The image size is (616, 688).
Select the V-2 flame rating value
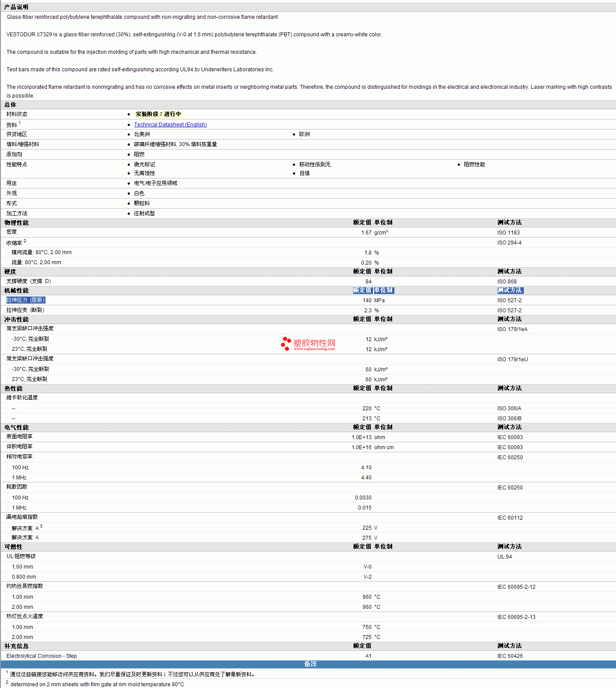tap(368, 577)
